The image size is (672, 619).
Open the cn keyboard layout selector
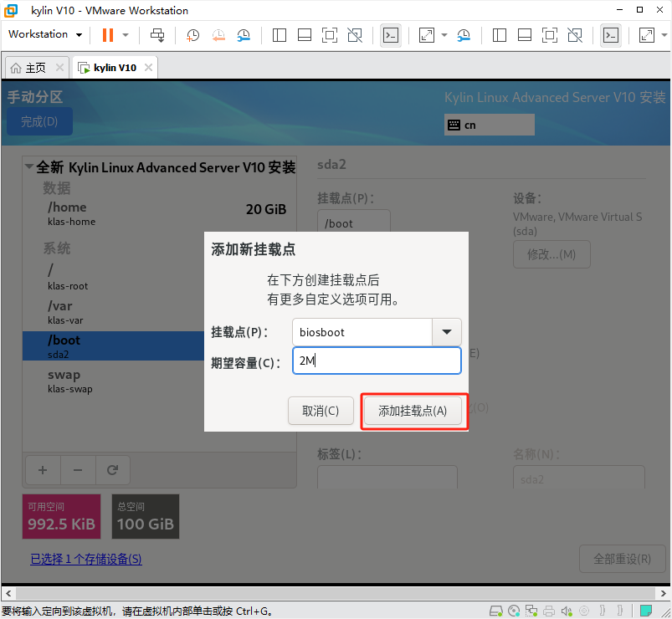[489, 125]
